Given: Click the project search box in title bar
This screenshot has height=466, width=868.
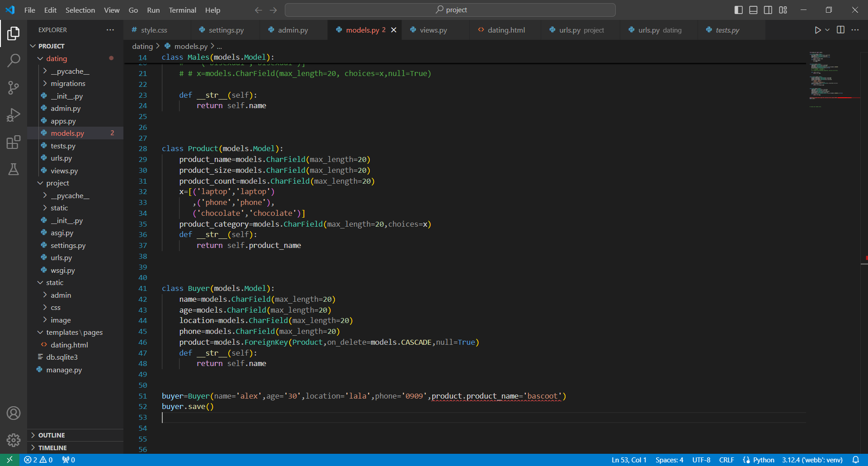Looking at the screenshot, I should pos(450,10).
